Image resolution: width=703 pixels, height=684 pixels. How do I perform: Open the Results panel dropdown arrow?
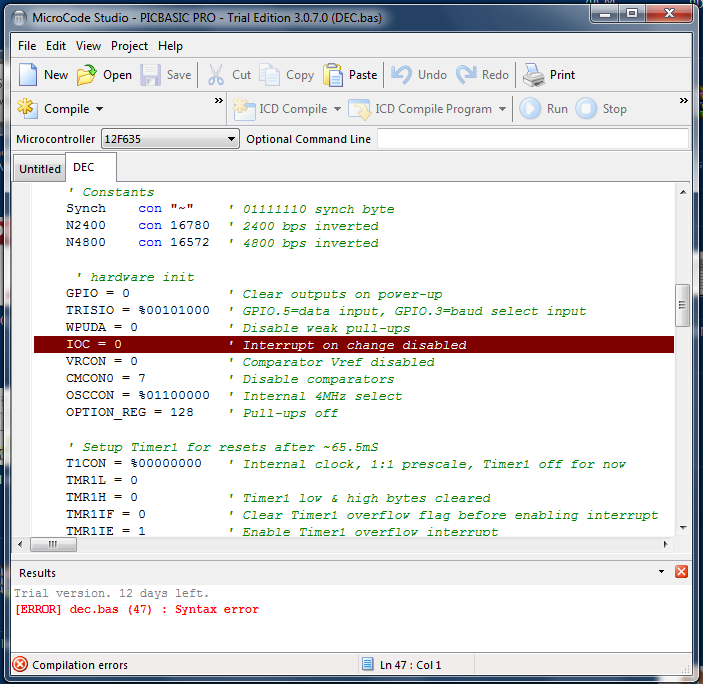pos(662,572)
